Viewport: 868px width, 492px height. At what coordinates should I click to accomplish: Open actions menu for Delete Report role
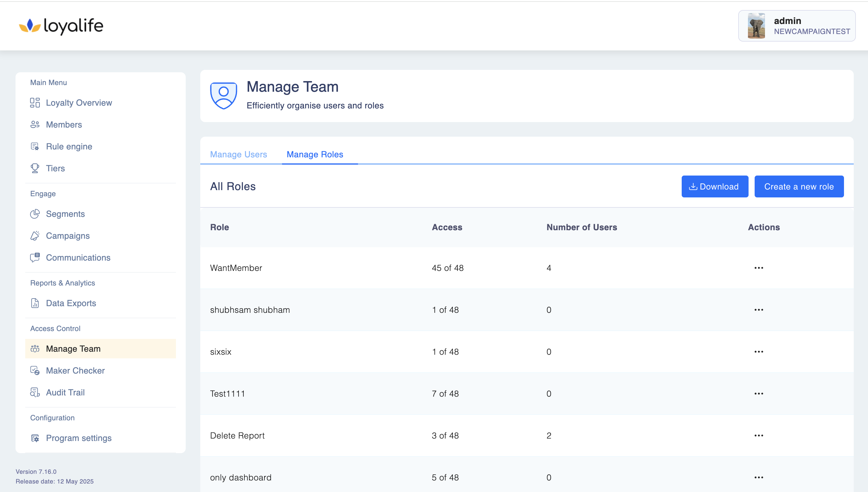tap(759, 436)
